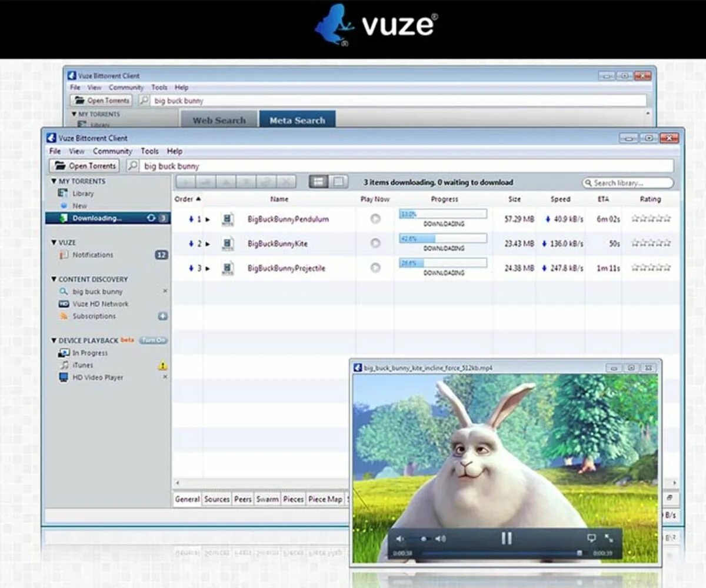
Task: Add a subscription with the plus icon
Action: click(163, 316)
